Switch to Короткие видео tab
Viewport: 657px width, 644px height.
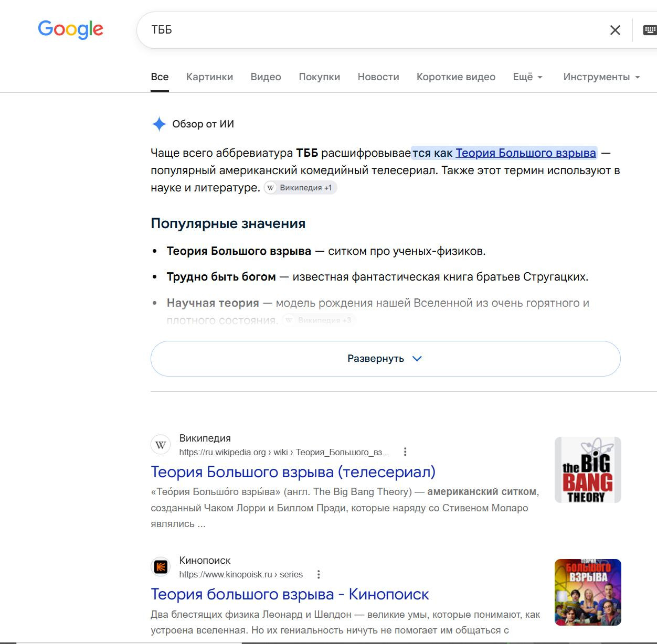coord(456,77)
